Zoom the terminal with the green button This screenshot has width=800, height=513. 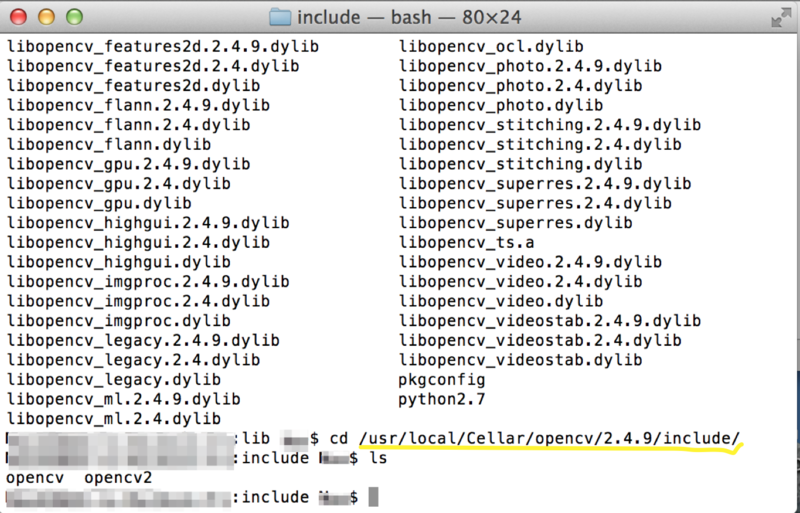pos(74,17)
